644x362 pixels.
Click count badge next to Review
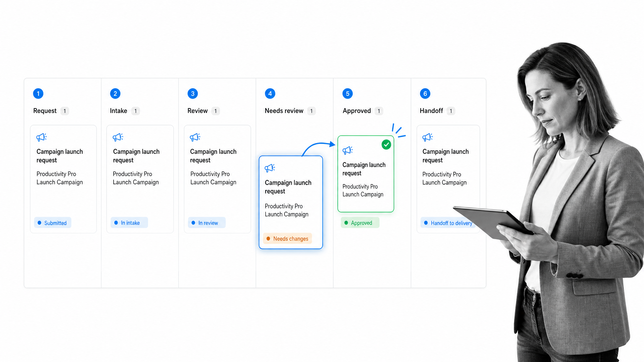click(x=215, y=111)
